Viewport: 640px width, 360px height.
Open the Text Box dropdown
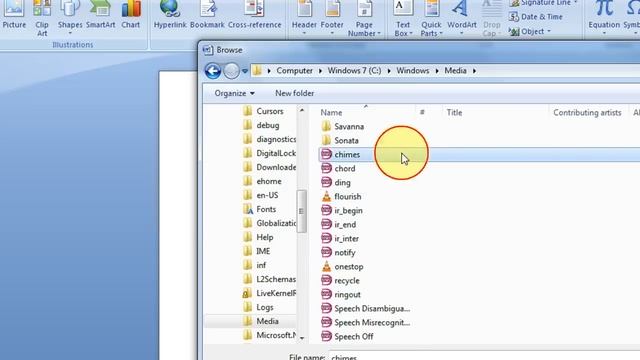(x=403, y=18)
